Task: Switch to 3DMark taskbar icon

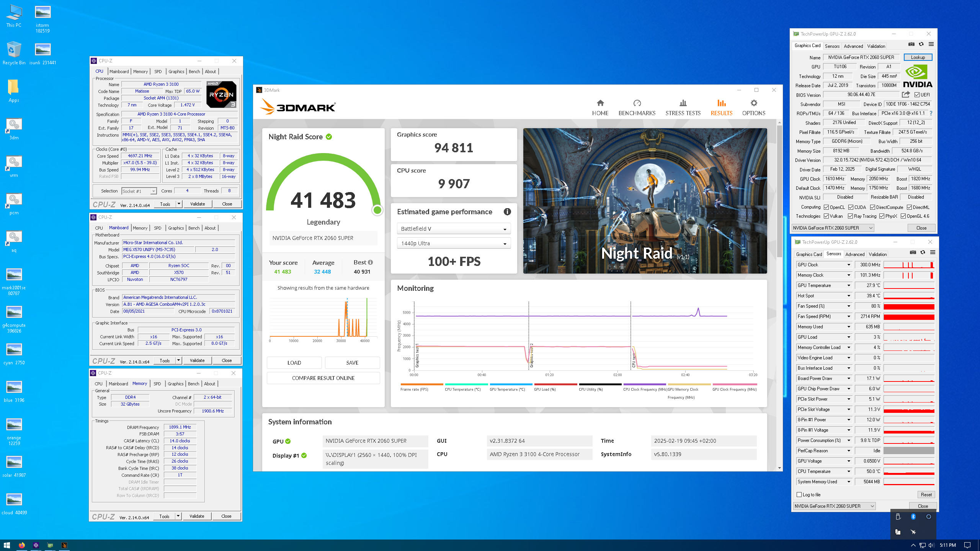Action: pyautogui.click(x=64, y=545)
